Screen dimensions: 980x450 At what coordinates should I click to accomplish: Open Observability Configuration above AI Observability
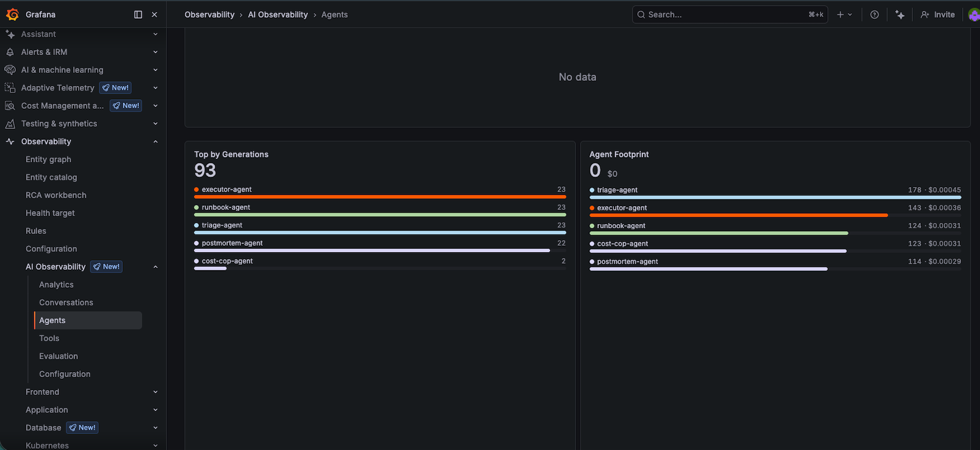click(51, 249)
